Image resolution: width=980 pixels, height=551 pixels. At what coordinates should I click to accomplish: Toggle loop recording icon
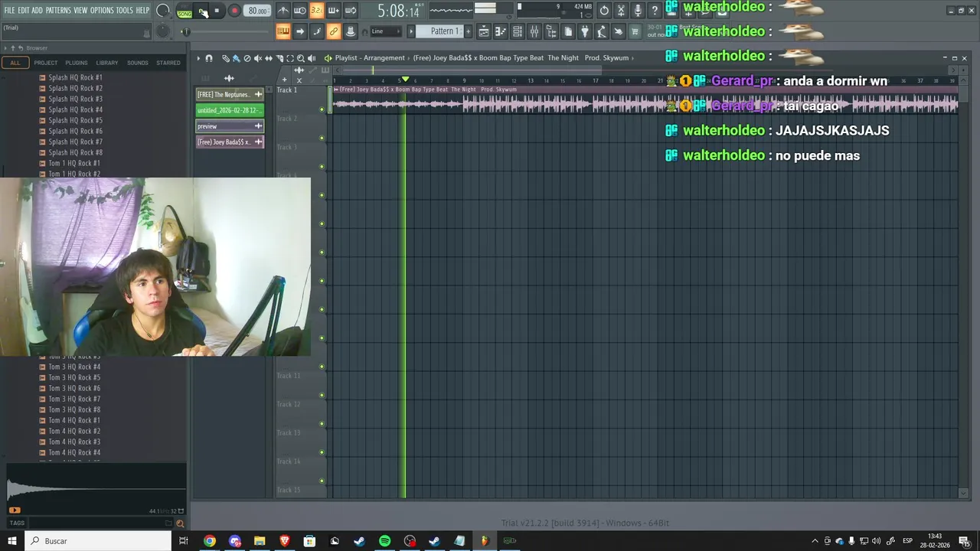coord(350,11)
